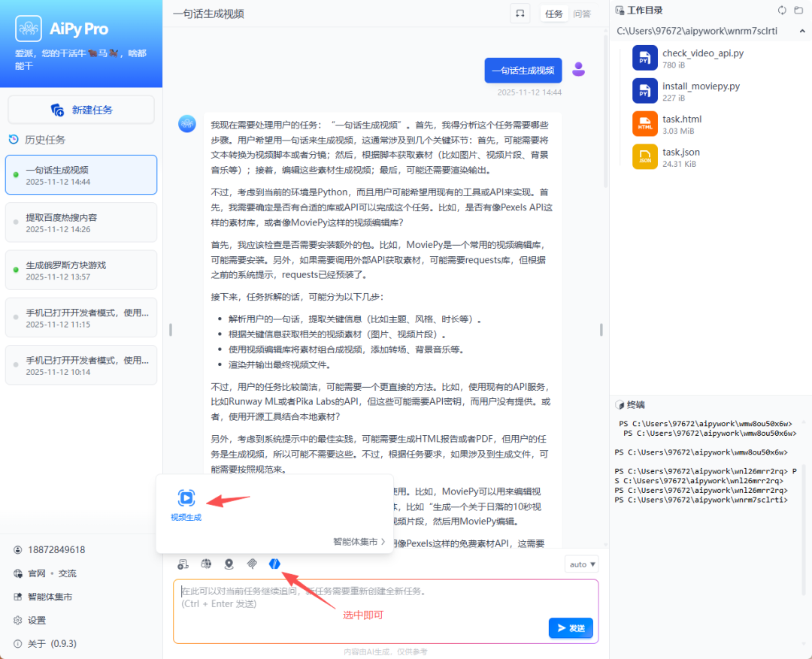
Task: Create a new task with 新建任务
Action: click(81, 110)
